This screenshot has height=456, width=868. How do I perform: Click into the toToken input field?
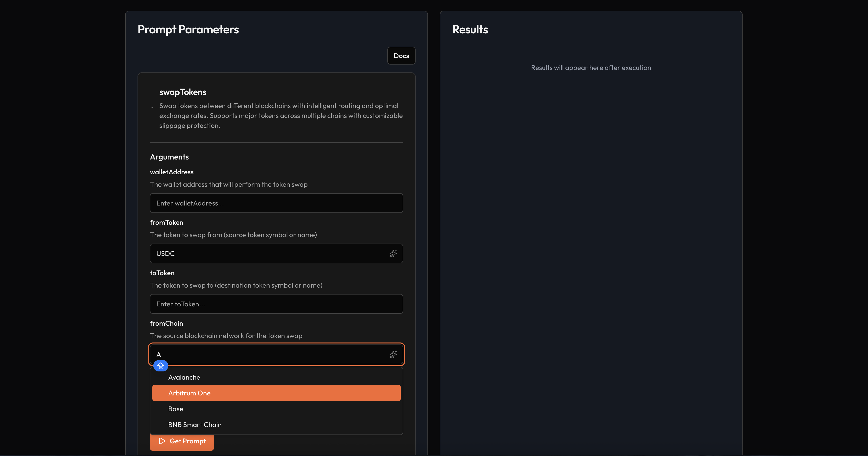(276, 304)
